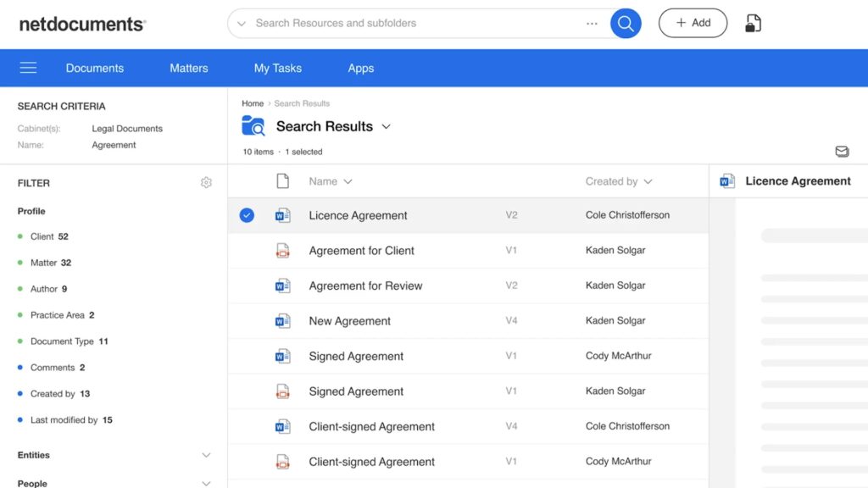Image resolution: width=868 pixels, height=488 pixels.
Task: Click the document upload icon next to Add
Action: point(754,23)
